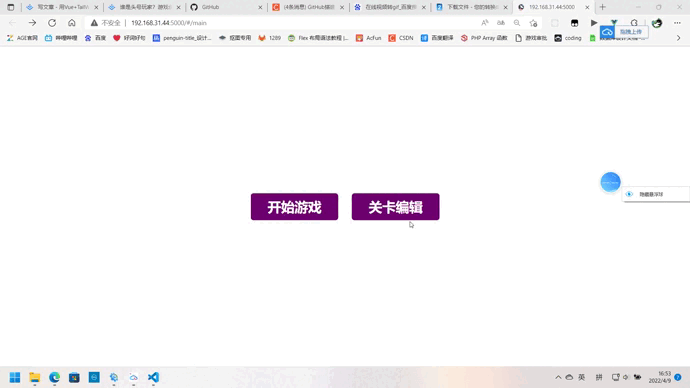Click the play triangle extension icon

pos(594,23)
